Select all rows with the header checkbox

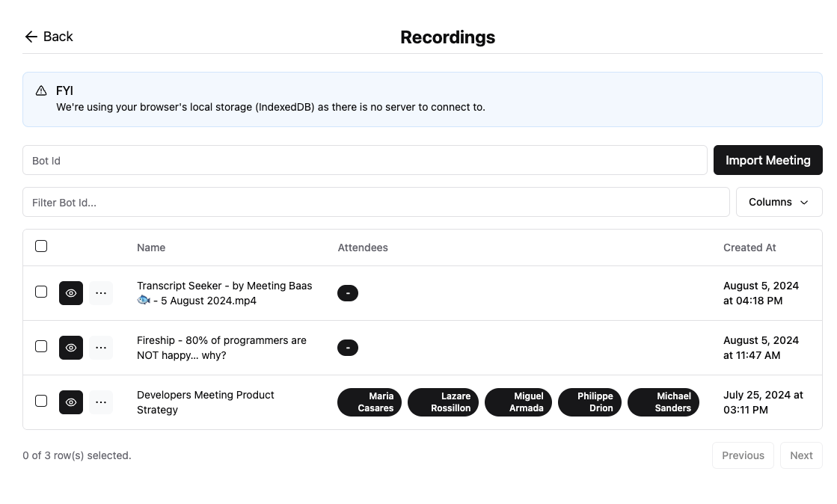[x=41, y=245]
